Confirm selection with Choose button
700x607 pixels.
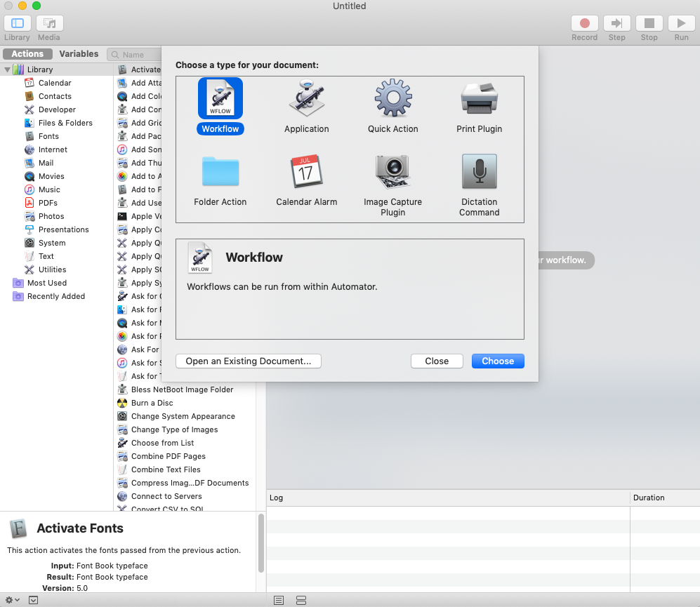pyautogui.click(x=498, y=361)
